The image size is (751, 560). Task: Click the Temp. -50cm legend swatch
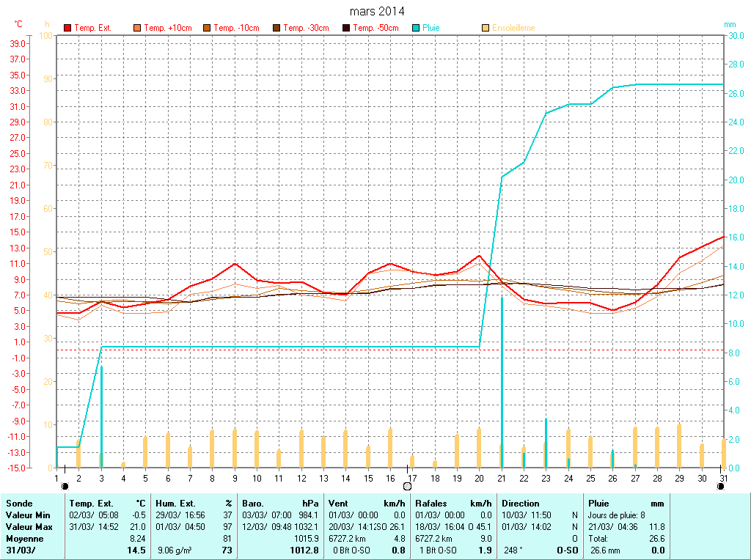coord(346,28)
